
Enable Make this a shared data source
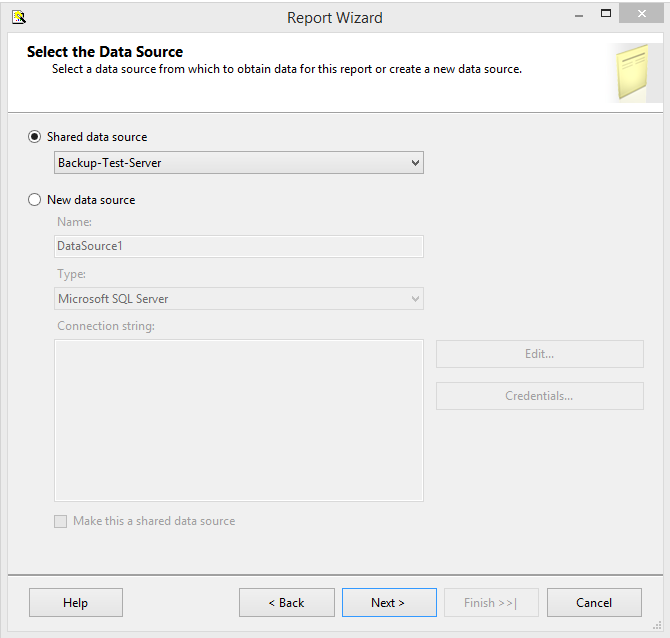[x=61, y=521]
